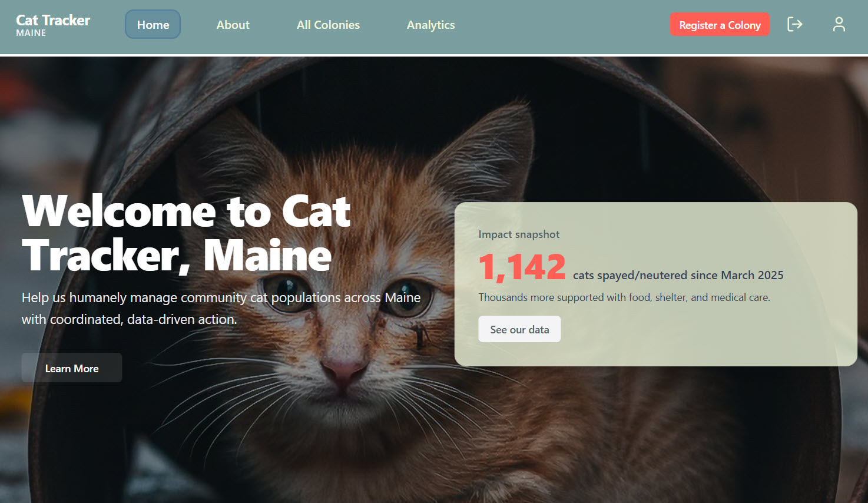
Task: Click the logout arrow icon
Action: [794, 24]
